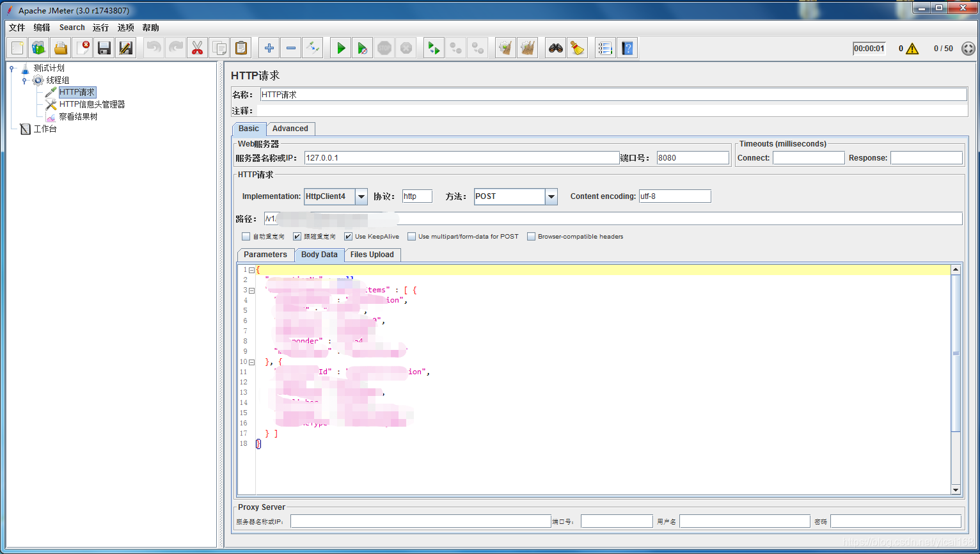
Task: Click the Save As icon with pencil
Action: click(126, 48)
